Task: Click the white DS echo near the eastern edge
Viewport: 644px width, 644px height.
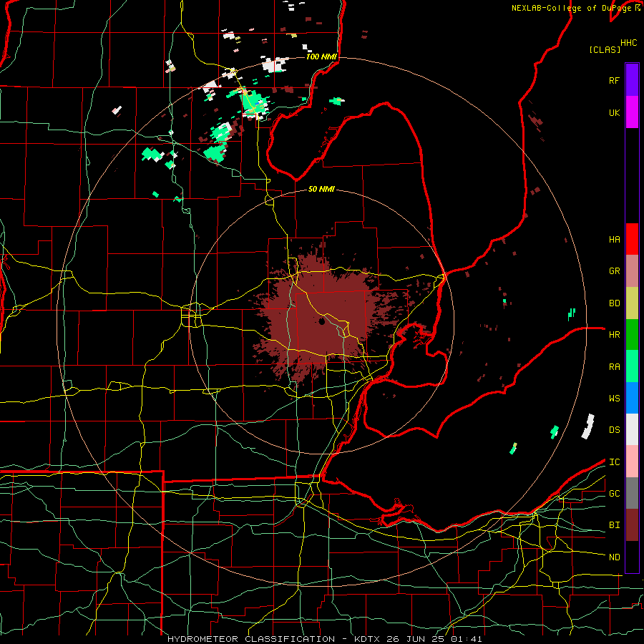Action: coord(588,426)
